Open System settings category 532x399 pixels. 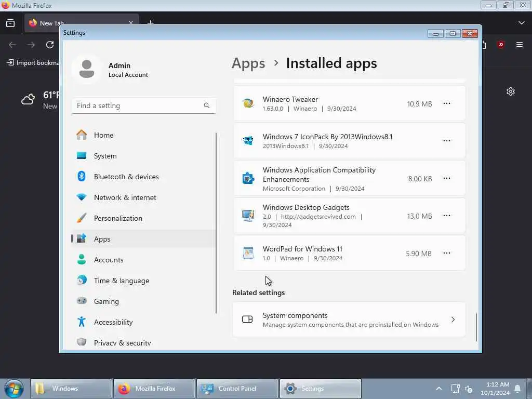pos(143,156)
